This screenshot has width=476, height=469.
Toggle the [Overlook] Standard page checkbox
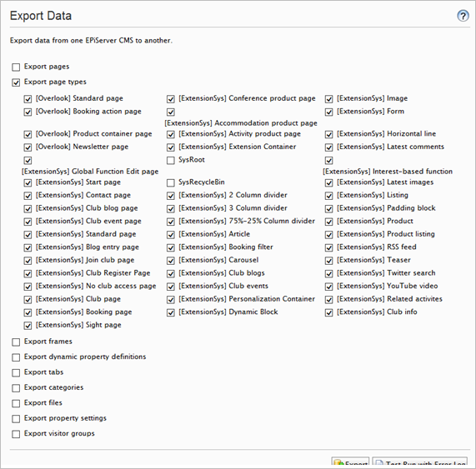[x=28, y=99]
